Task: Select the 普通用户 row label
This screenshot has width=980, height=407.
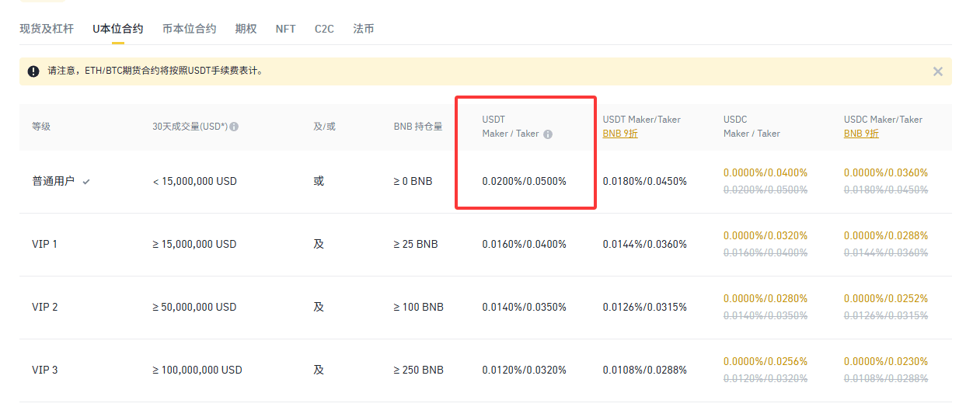Action: [53, 181]
